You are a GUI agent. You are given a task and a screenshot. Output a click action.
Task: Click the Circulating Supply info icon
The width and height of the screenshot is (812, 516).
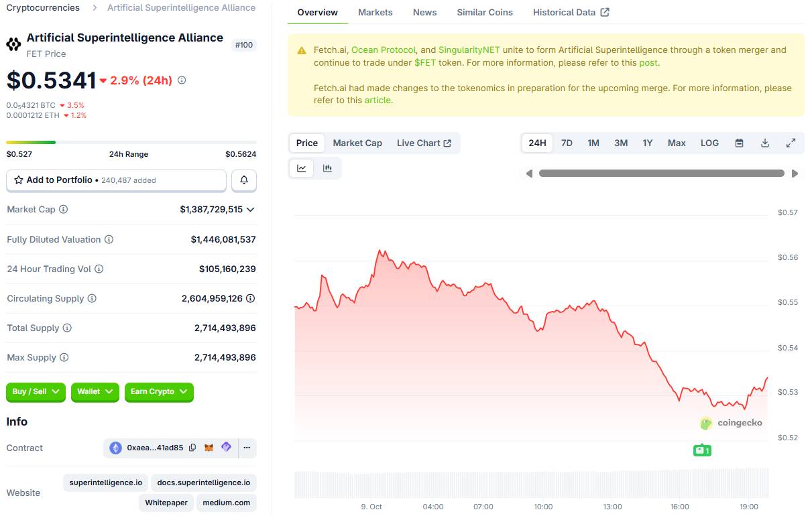[x=92, y=298]
